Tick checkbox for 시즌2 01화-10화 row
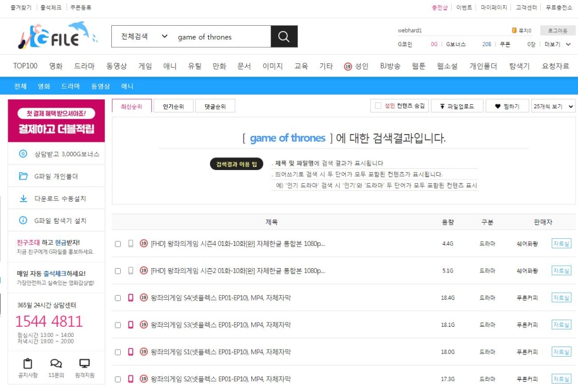Image resolution: width=578 pixels, height=392 pixels. coord(118,271)
